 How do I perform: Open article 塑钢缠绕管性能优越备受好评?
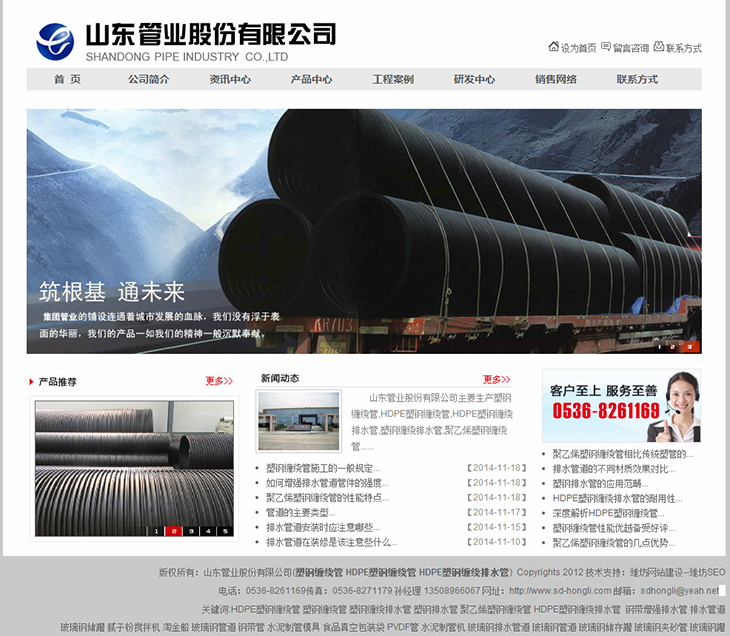(614, 528)
